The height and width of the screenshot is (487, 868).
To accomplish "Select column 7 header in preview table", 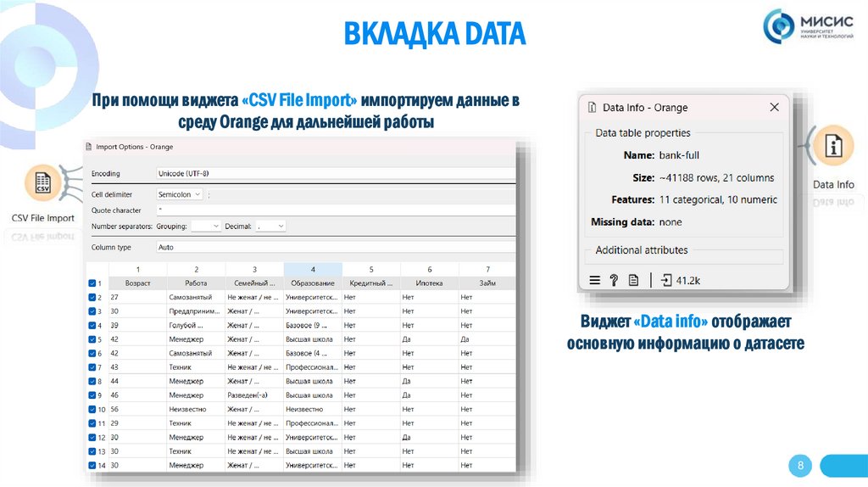I will click(487, 269).
